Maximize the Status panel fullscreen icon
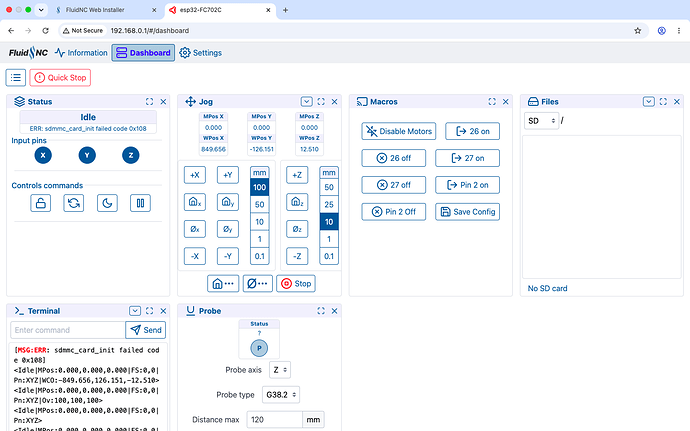 pos(150,102)
